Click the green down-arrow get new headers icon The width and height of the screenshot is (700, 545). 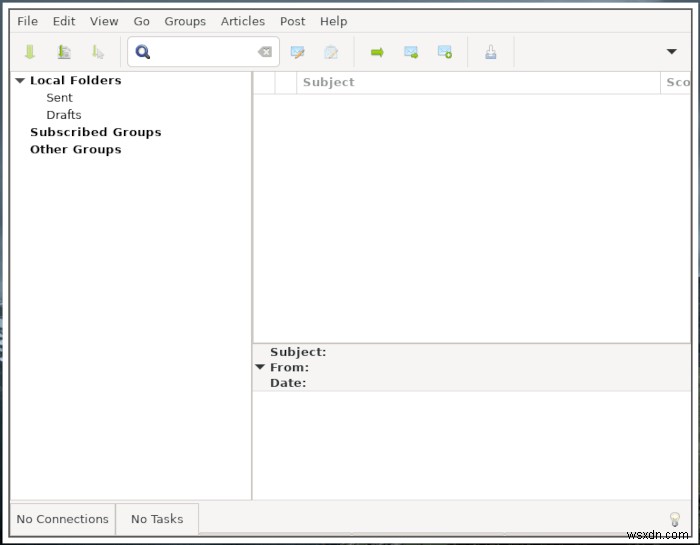pyautogui.click(x=30, y=52)
